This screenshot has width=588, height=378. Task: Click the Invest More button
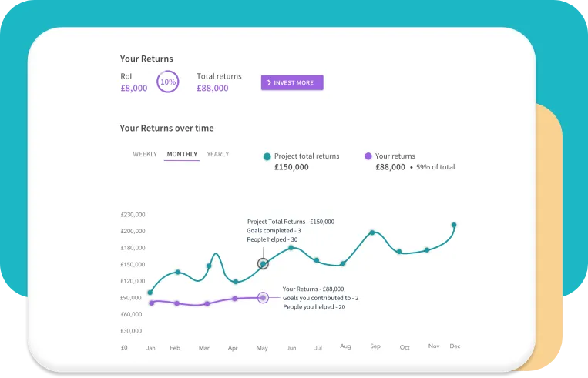point(292,82)
